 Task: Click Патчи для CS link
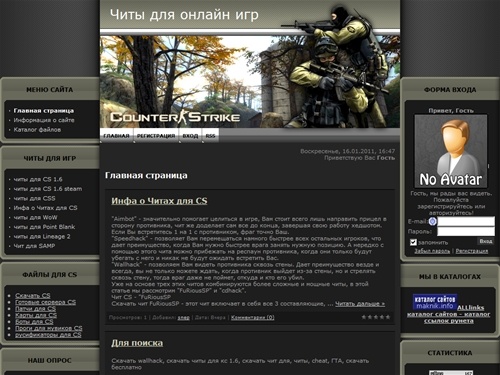click(x=35, y=309)
